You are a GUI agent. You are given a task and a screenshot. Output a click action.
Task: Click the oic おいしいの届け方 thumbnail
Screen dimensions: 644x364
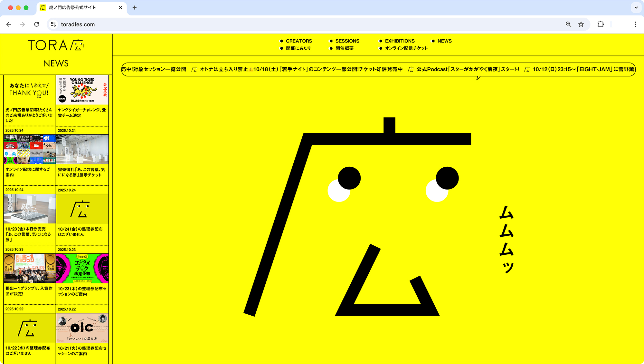tap(82, 328)
